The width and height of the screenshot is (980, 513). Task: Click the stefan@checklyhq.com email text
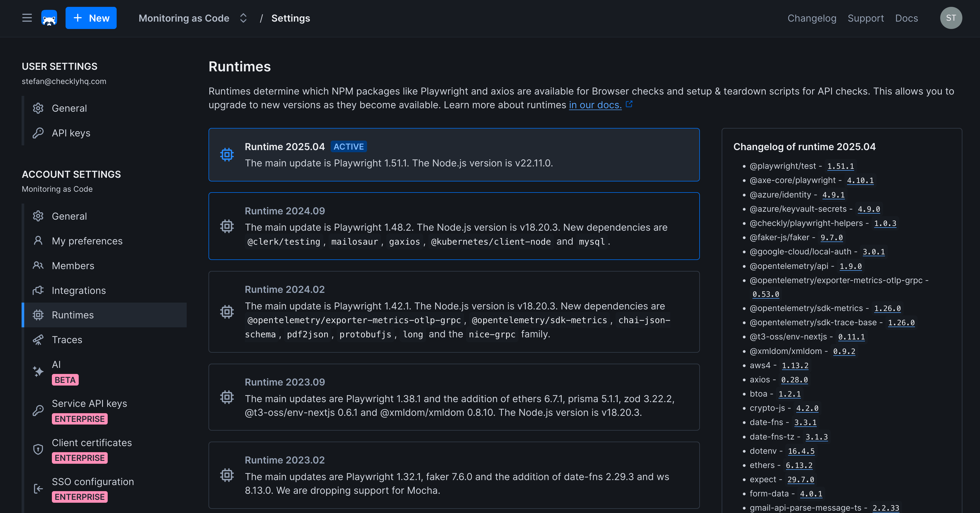[64, 81]
